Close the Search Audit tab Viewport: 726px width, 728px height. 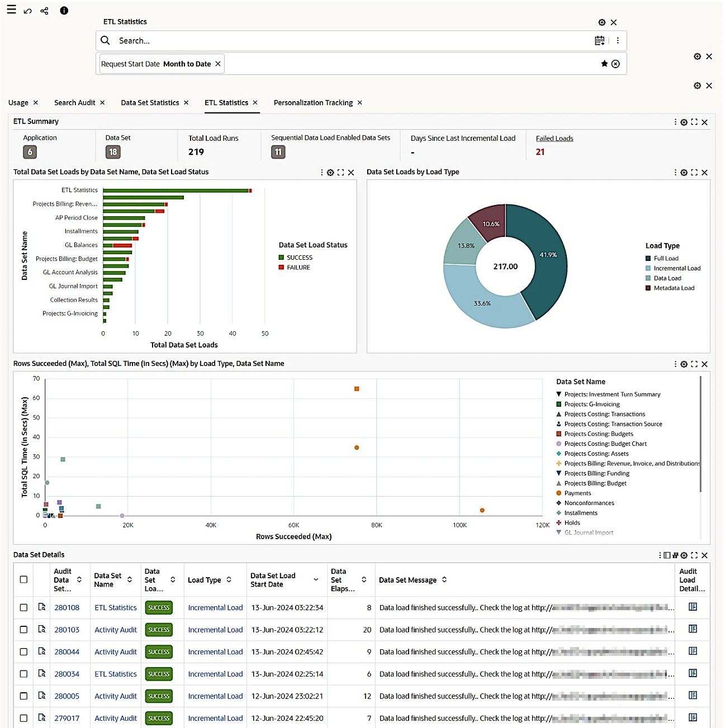(x=102, y=103)
